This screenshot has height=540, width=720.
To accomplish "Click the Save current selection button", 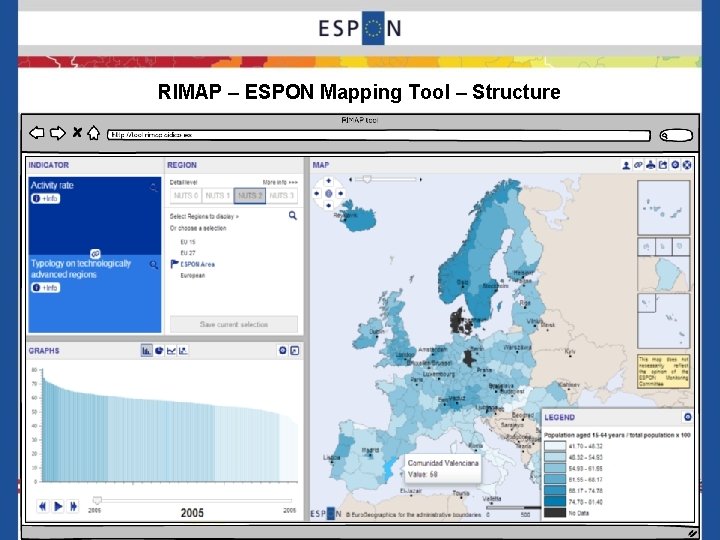I will 234,324.
